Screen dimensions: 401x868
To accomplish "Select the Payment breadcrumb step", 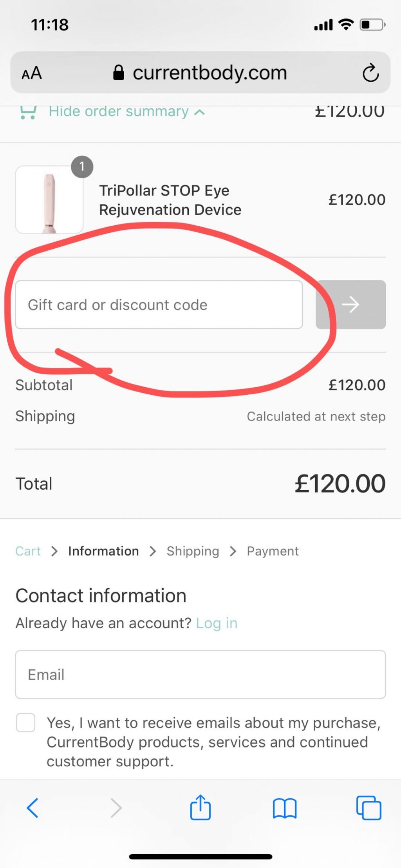I will (273, 551).
